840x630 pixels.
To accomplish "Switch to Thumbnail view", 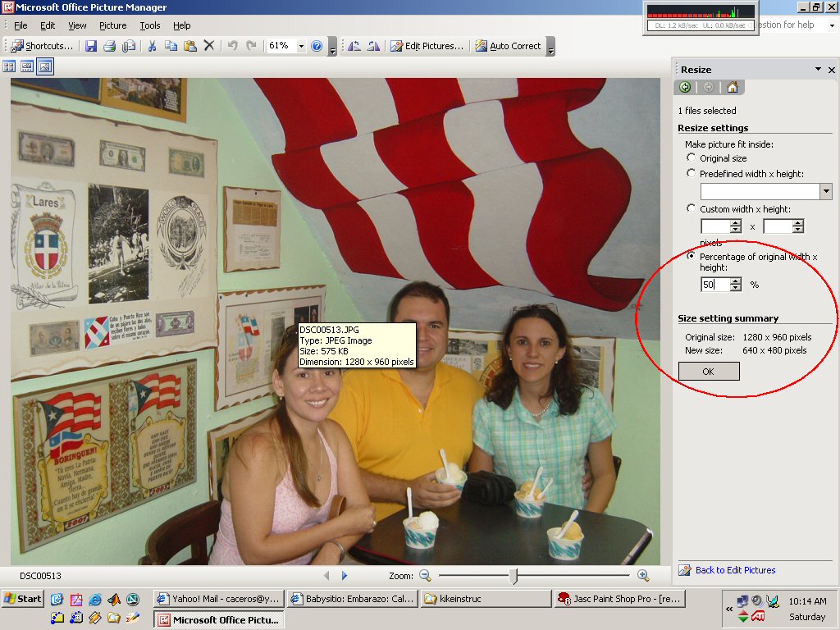I will click(x=10, y=66).
